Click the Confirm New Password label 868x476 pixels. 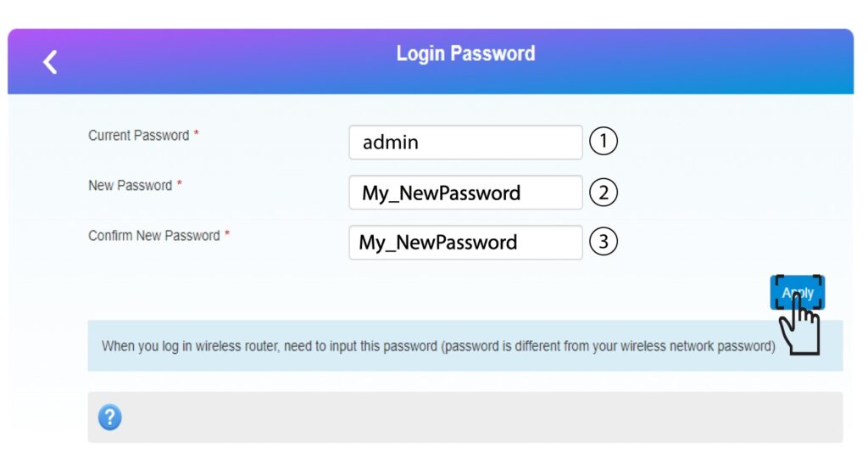[154, 236]
